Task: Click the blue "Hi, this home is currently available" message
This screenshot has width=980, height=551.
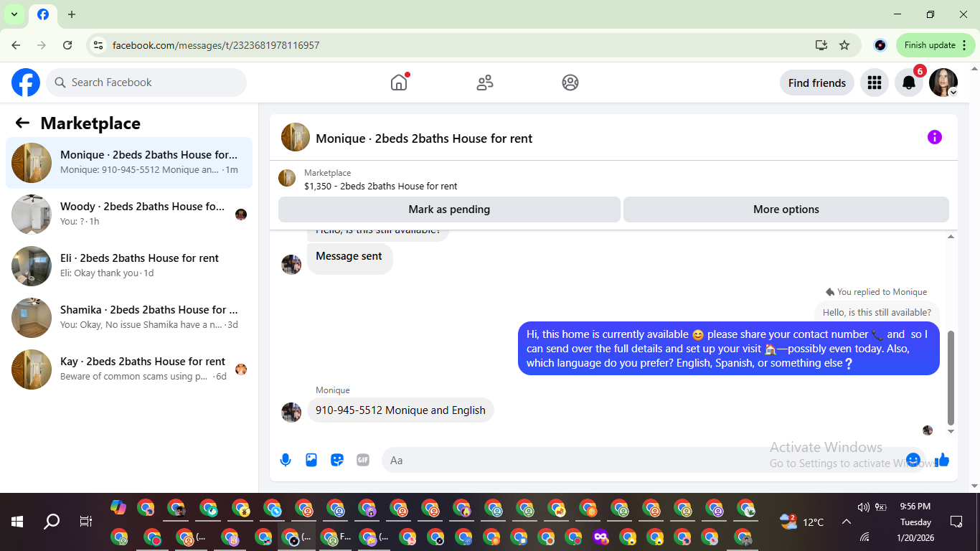Action: coord(729,348)
